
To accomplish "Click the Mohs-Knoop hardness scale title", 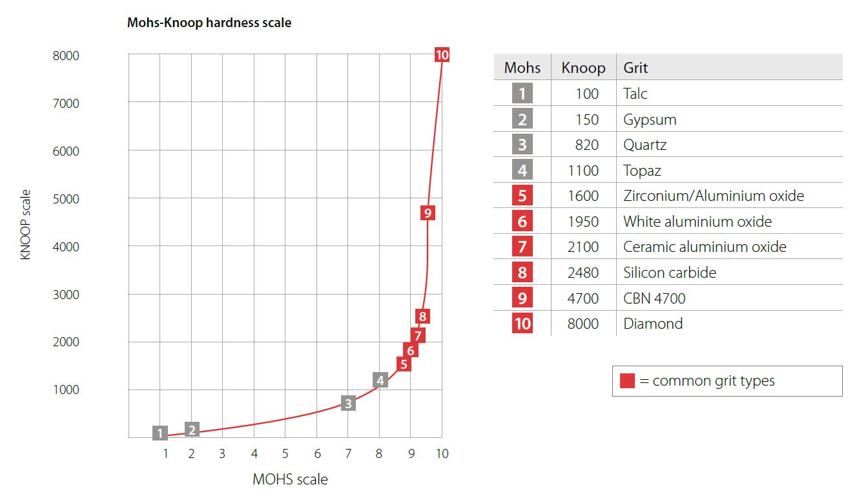I will [x=209, y=23].
